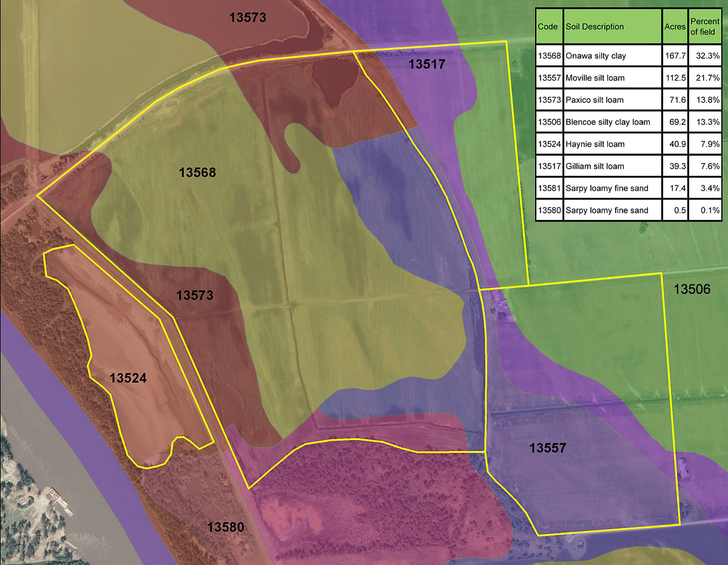Click the 13524 label on the map

pos(128,378)
